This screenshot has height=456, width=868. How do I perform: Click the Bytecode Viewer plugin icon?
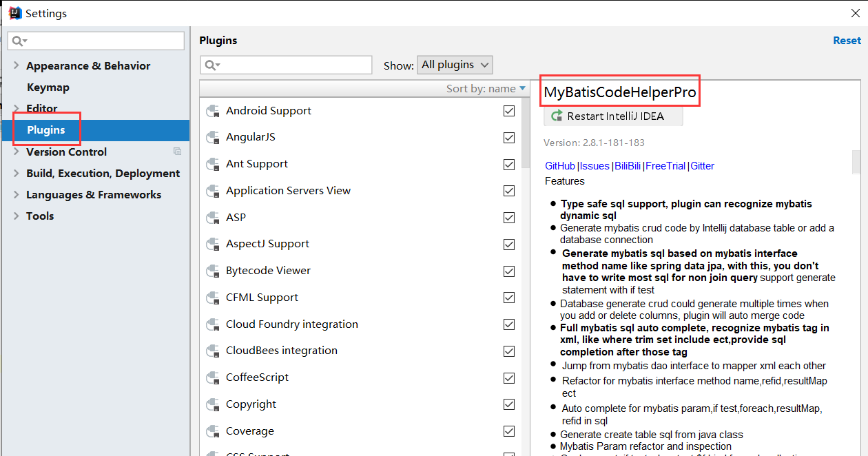pyautogui.click(x=213, y=271)
